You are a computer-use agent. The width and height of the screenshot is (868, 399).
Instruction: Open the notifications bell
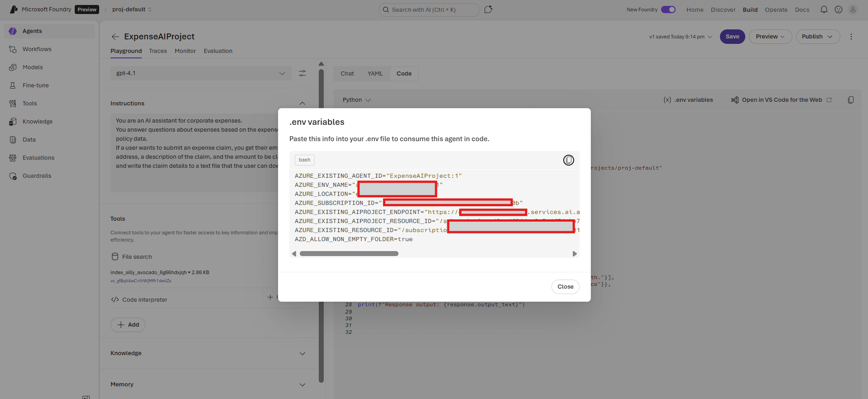pyautogui.click(x=824, y=9)
